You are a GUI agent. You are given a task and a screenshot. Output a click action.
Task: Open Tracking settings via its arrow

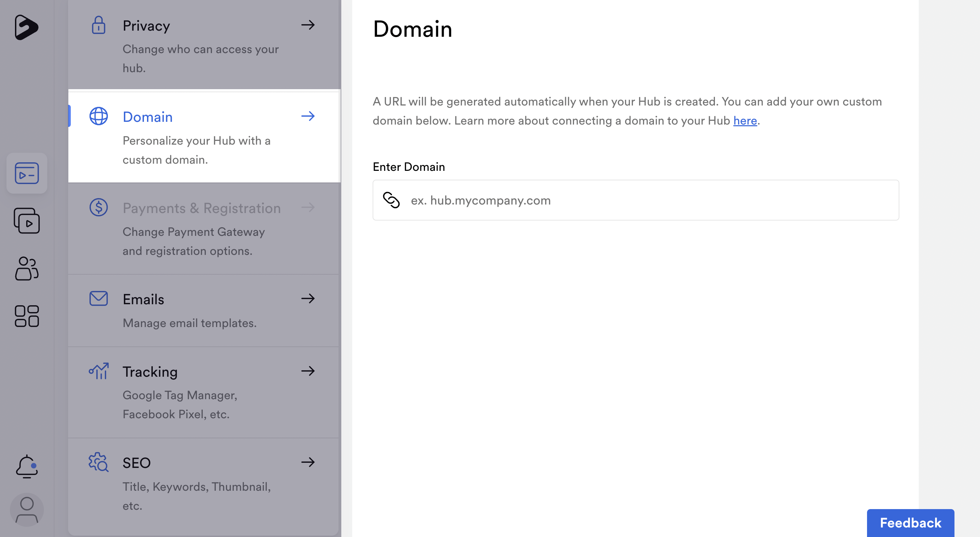pos(308,371)
